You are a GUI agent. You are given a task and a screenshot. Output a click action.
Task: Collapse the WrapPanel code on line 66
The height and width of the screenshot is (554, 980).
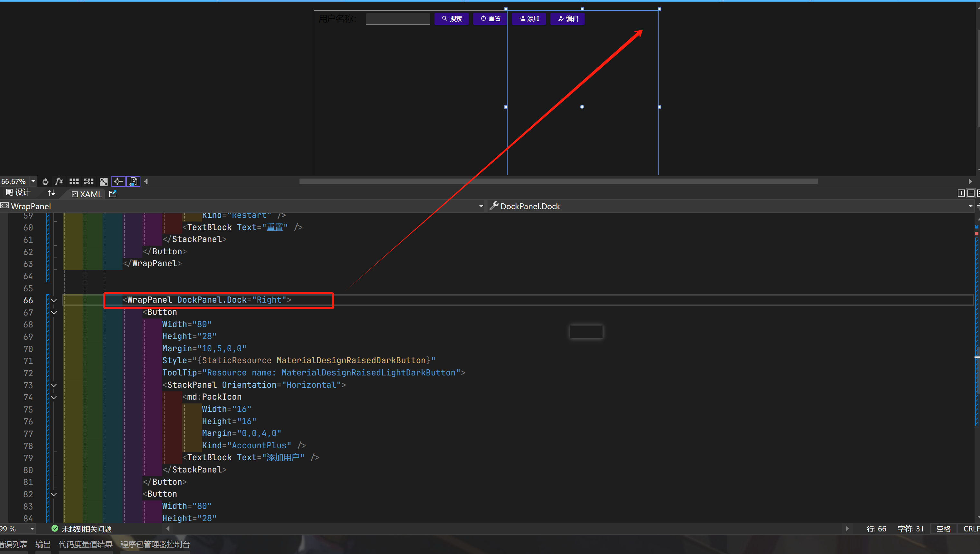(54, 300)
